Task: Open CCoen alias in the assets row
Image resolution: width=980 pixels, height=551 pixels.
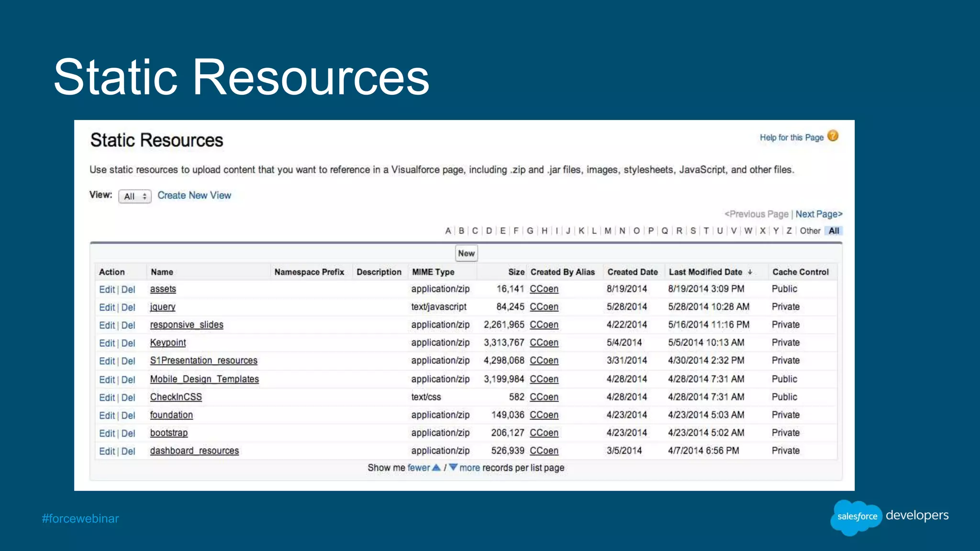Action: pyautogui.click(x=544, y=289)
